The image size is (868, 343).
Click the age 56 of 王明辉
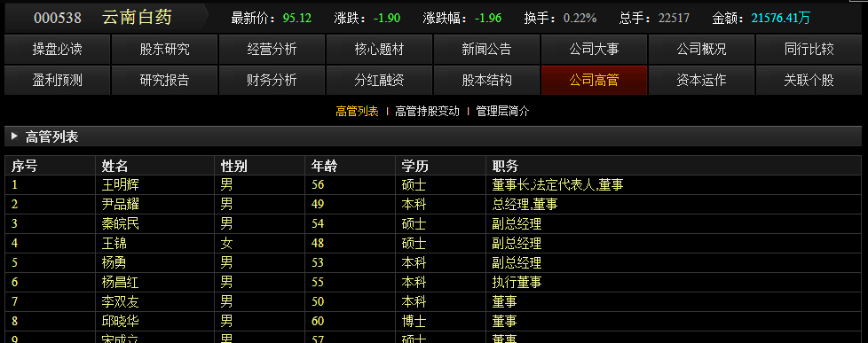(x=318, y=184)
